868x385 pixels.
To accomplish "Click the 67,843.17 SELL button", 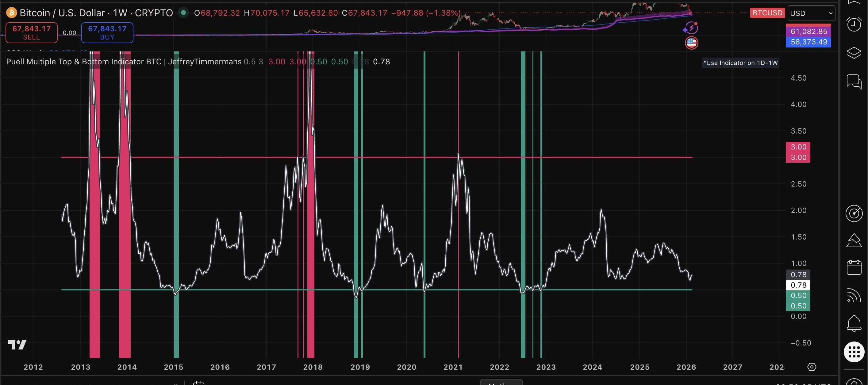I will tap(31, 33).
